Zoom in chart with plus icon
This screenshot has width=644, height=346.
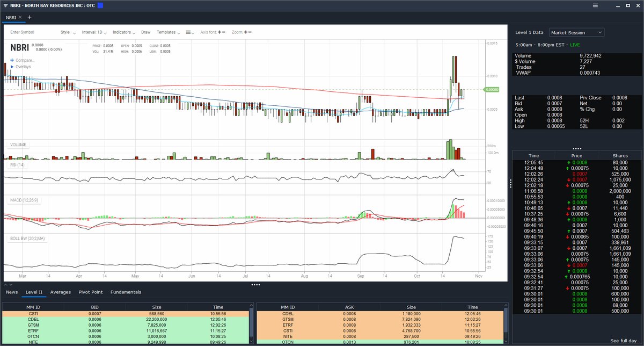246,32
